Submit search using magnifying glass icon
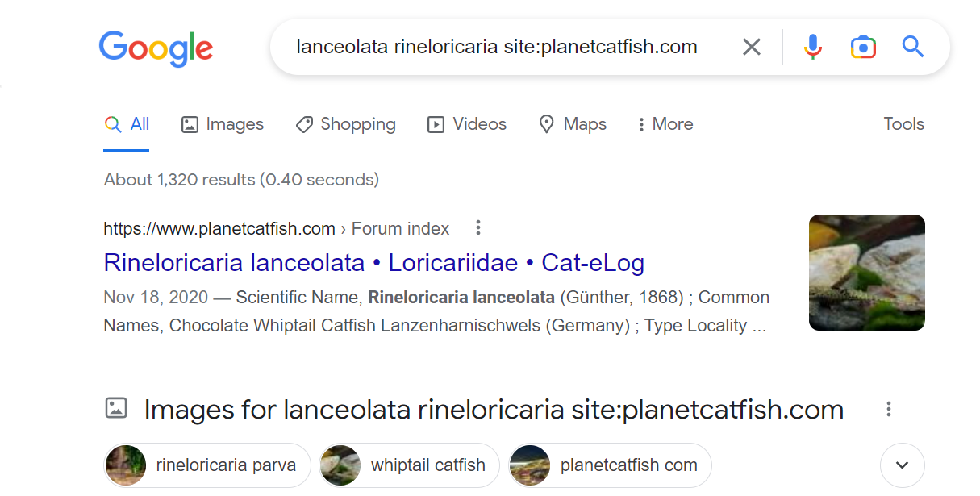The width and height of the screenshot is (980, 496). pos(913,47)
